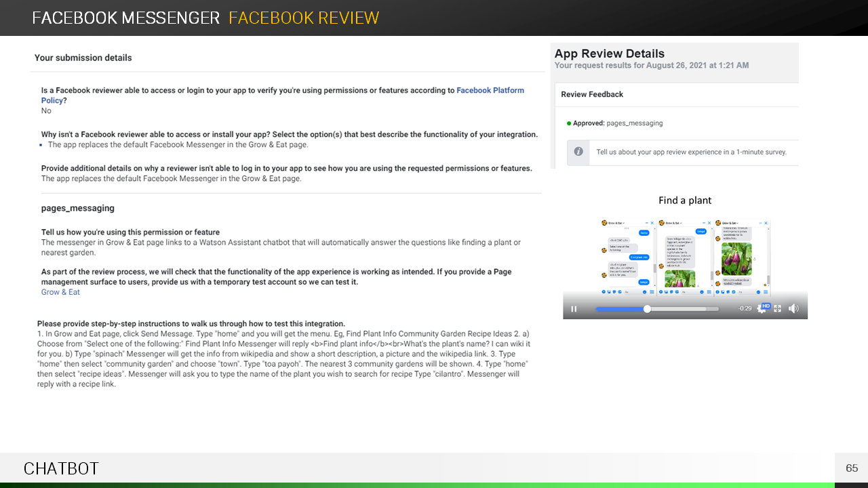868x488 pixels.
Task: Click the remaining time -0:29 label
Action: tap(745, 309)
